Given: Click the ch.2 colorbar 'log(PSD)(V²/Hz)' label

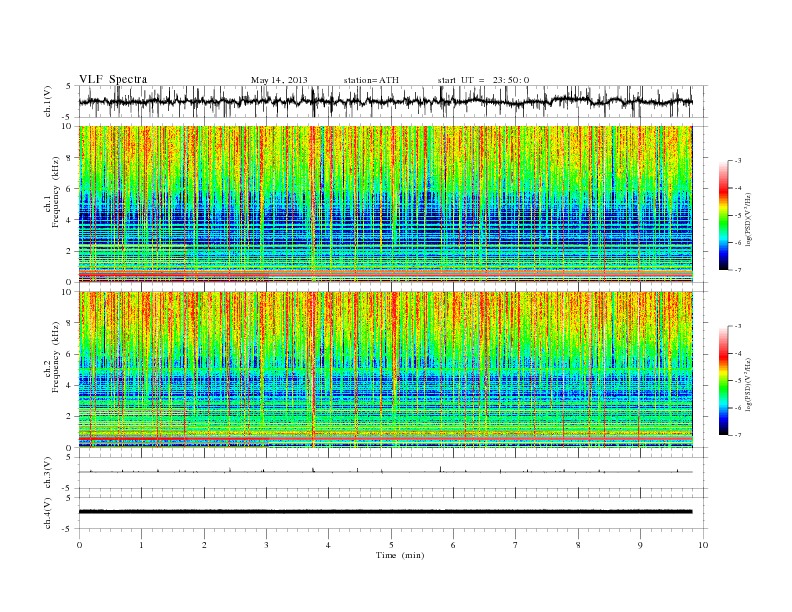Looking at the screenshot, I should pos(749,384).
